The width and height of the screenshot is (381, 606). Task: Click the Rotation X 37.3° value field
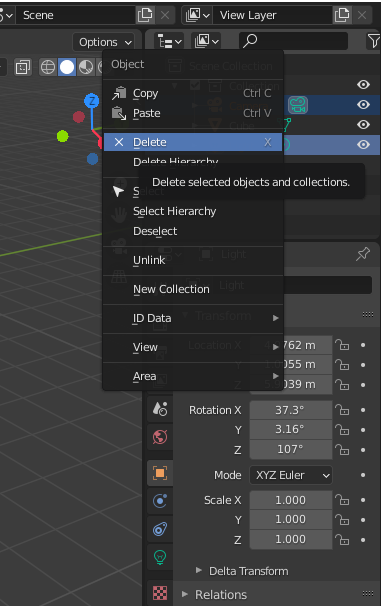pyautogui.click(x=291, y=410)
